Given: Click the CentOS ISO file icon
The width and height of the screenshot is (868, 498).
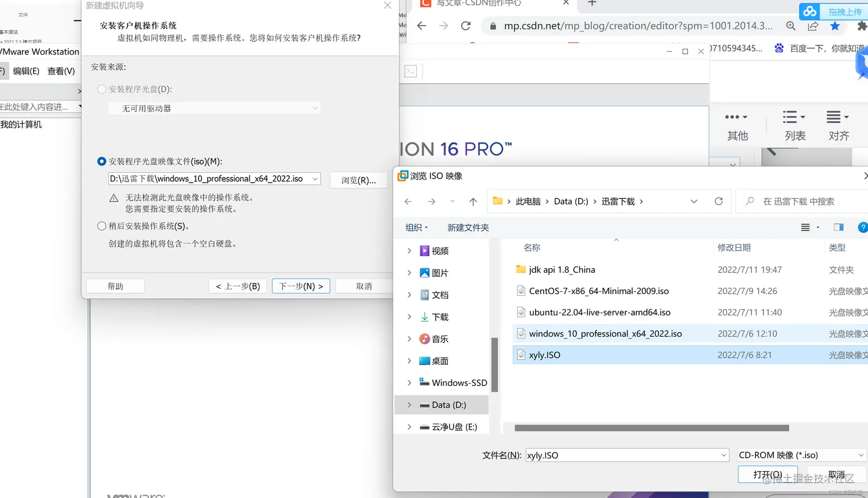Looking at the screenshot, I should [521, 291].
